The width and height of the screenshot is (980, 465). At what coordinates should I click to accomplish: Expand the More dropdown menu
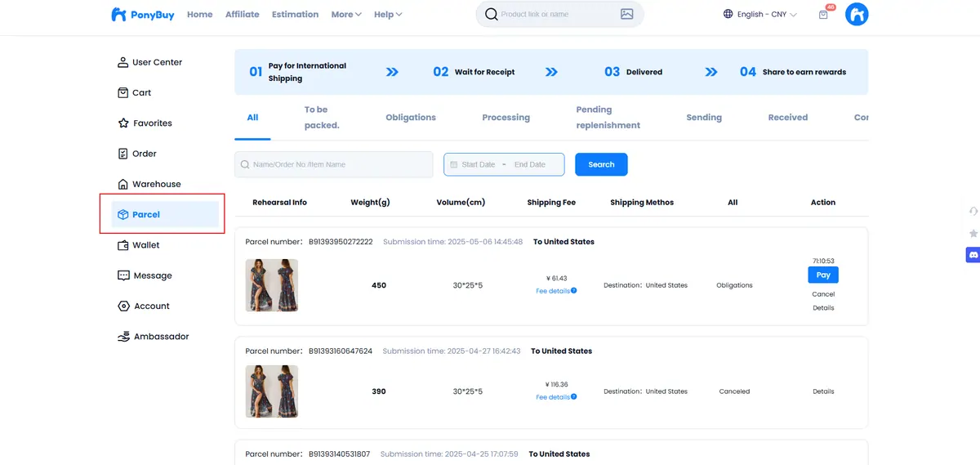tap(346, 15)
